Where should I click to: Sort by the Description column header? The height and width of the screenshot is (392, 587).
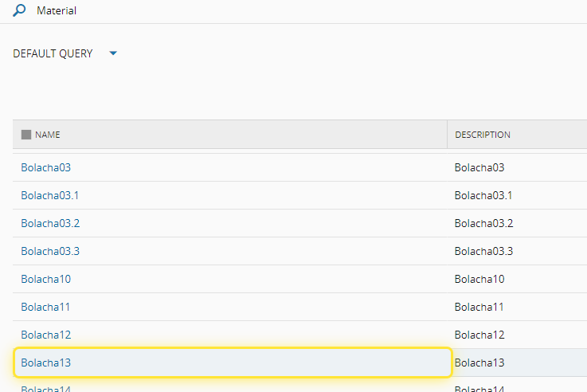483,135
